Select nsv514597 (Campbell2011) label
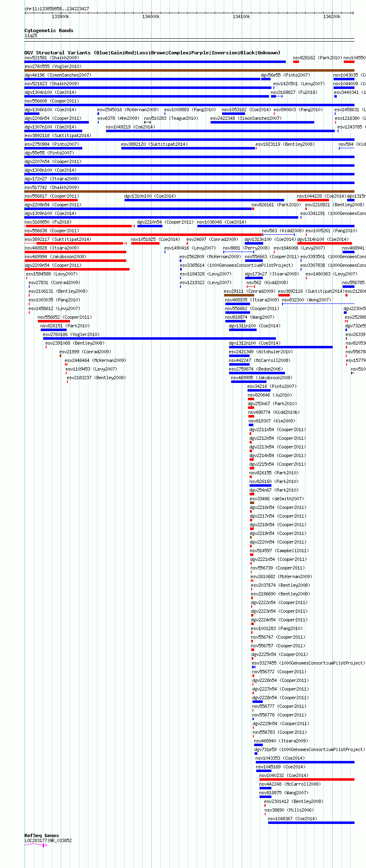The image size is (366, 868). (x=280, y=551)
